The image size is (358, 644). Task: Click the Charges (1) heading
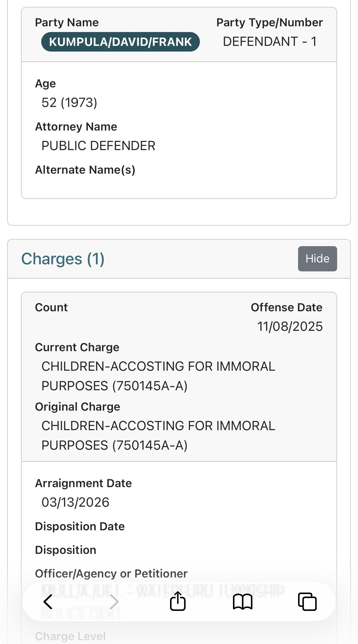[63, 259]
